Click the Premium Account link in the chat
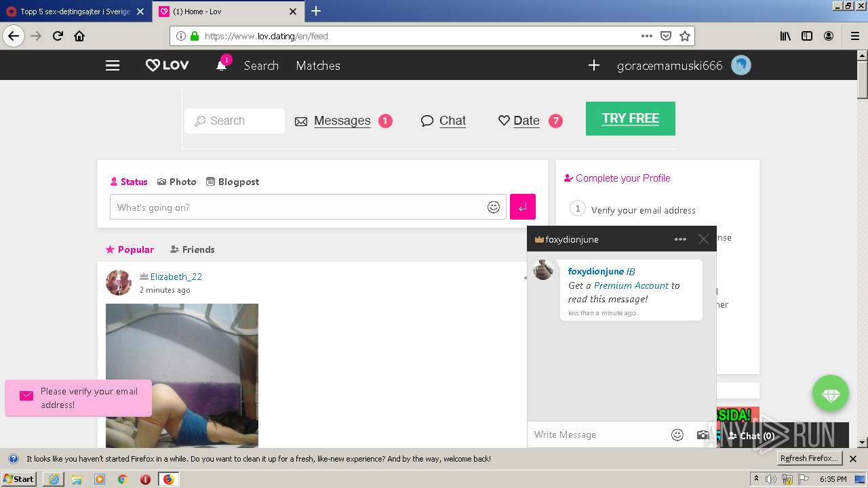Viewport: 868px width, 488px height. [631, 285]
